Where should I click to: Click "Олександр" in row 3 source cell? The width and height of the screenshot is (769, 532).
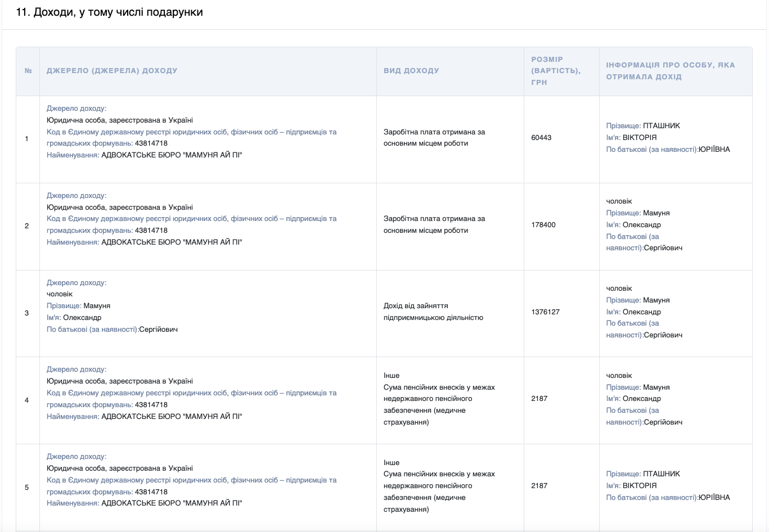point(82,318)
